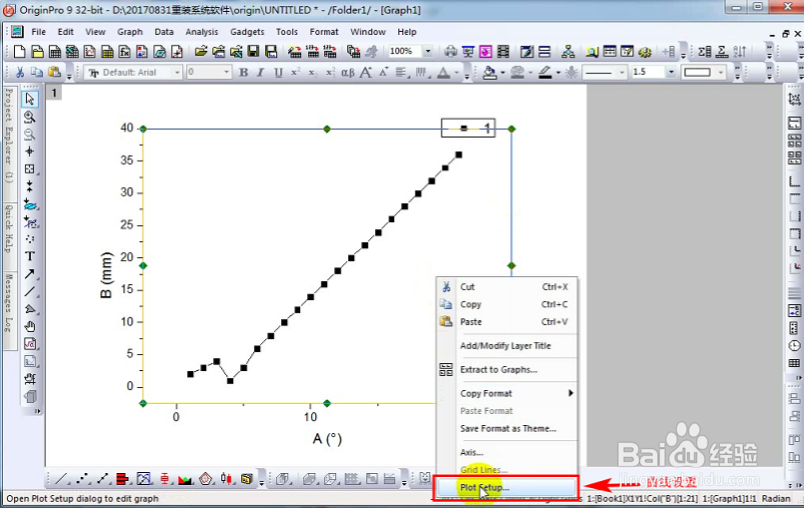Click the Paste clipboard icon in the toolbar

coord(54,72)
